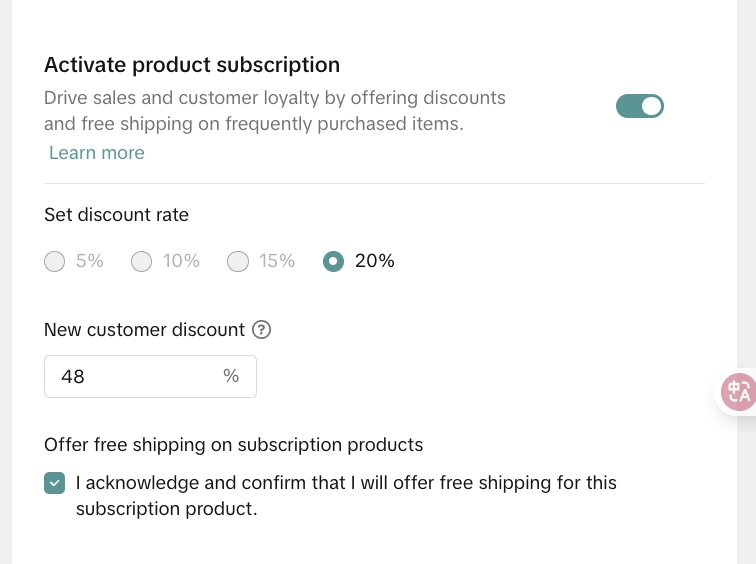The width and height of the screenshot is (756, 564).
Task: Uncheck the free shipping acknowledgement checkbox
Action: coord(55,484)
